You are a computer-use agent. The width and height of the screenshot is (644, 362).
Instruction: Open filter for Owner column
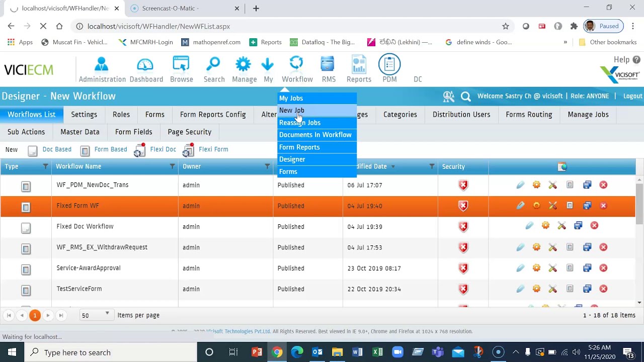(x=267, y=166)
